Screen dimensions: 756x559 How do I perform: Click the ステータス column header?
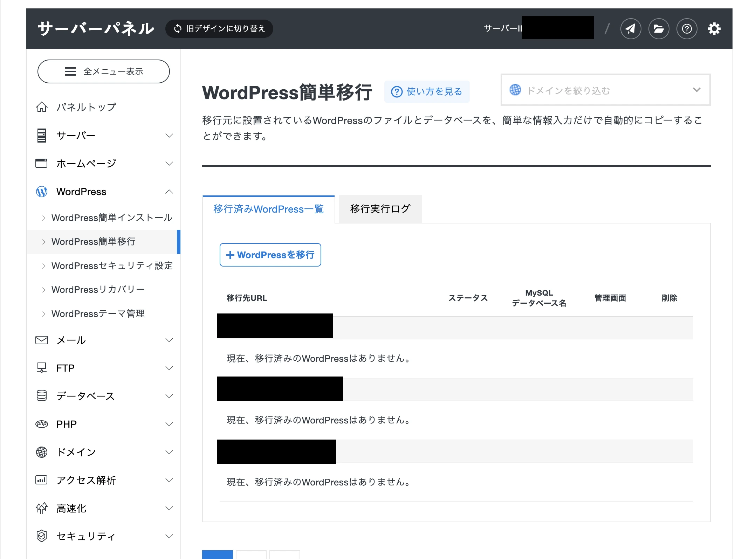pyautogui.click(x=468, y=298)
